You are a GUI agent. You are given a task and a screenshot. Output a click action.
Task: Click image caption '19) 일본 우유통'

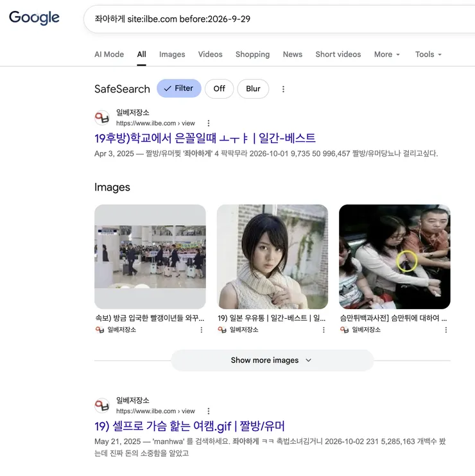272,318
